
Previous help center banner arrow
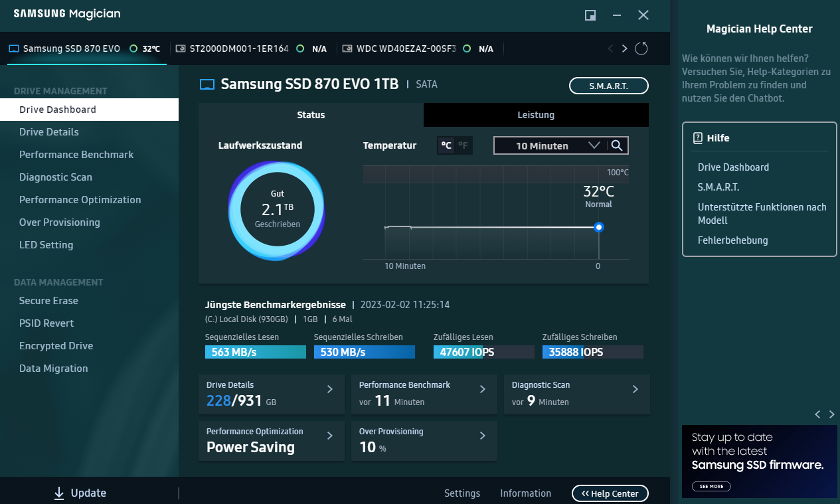817,414
